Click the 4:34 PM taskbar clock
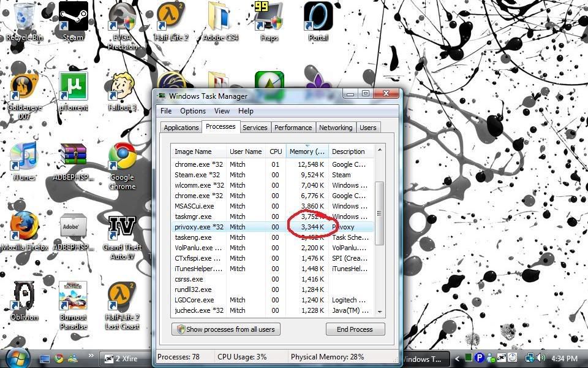The width and height of the screenshot is (588, 368). (564, 359)
